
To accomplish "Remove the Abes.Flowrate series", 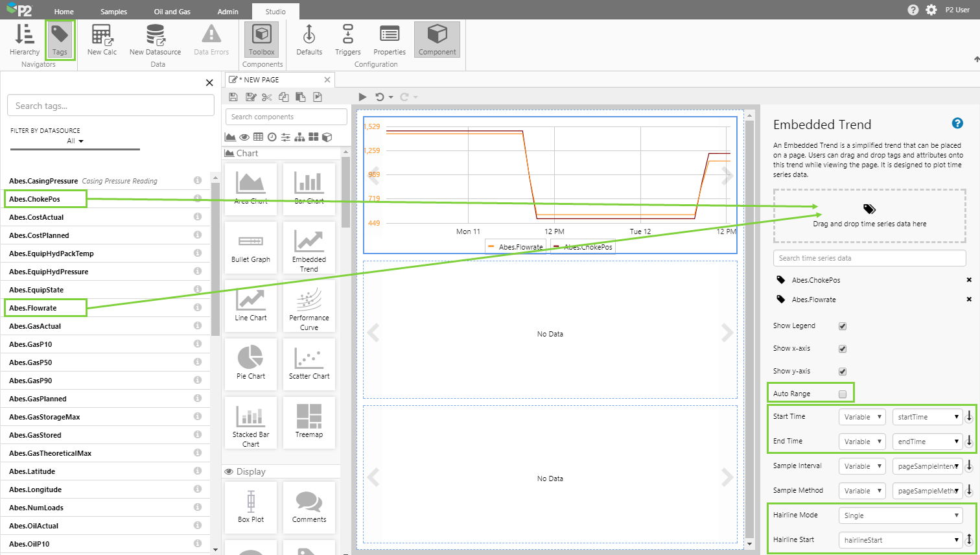I will [x=969, y=300].
